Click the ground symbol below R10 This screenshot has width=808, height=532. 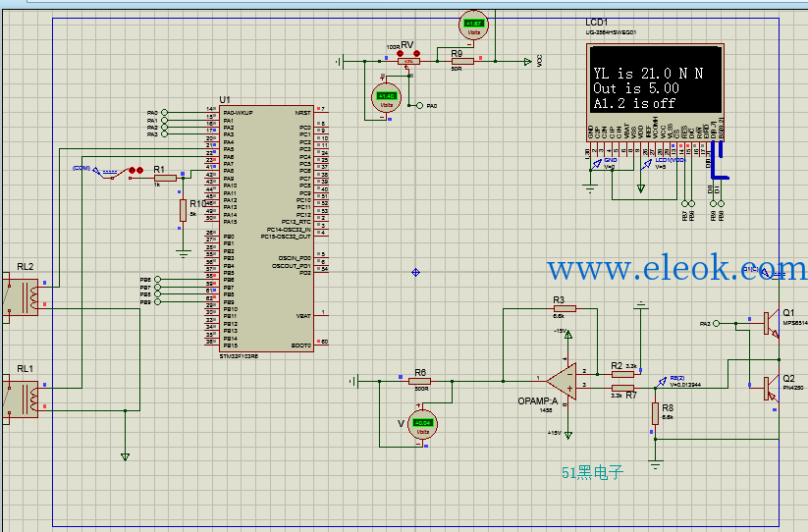[183, 253]
